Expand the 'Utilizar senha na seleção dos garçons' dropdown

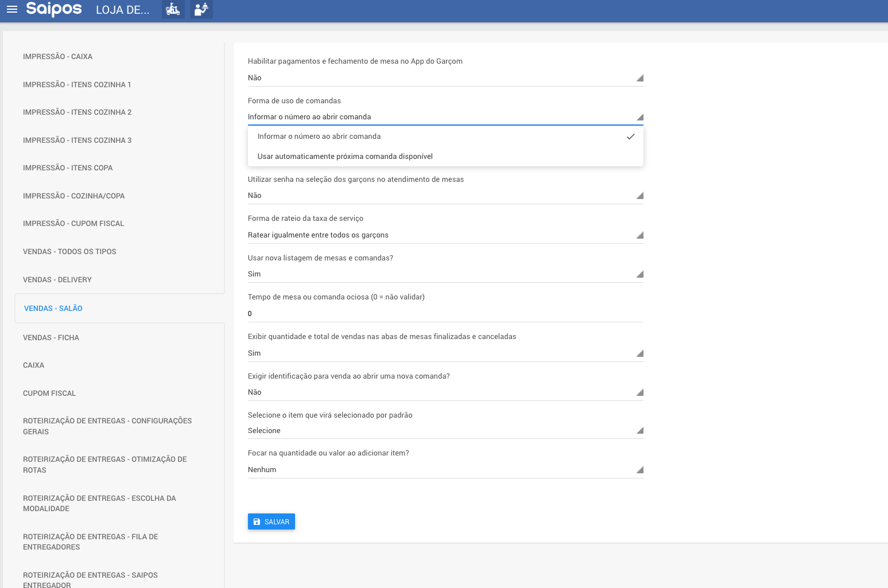pyautogui.click(x=445, y=196)
